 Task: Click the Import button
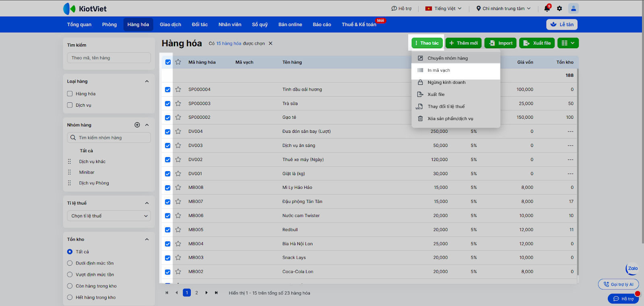coord(501,43)
